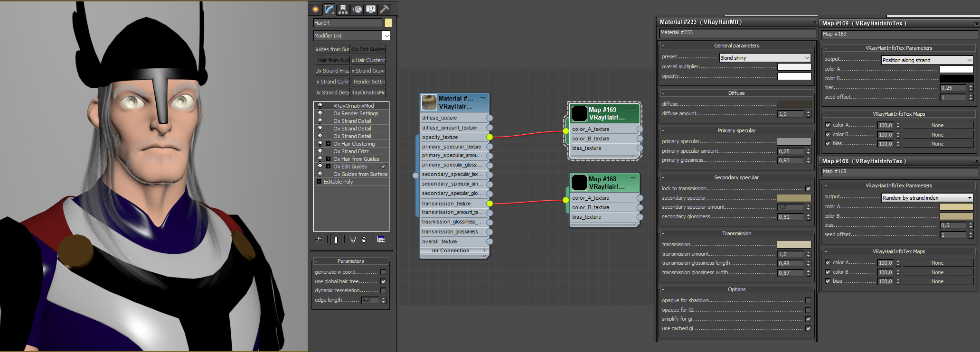The width and height of the screenshot is (980, 352).
Task: Uncheck lock to transmission checkbox
Action: coord(808,189)
